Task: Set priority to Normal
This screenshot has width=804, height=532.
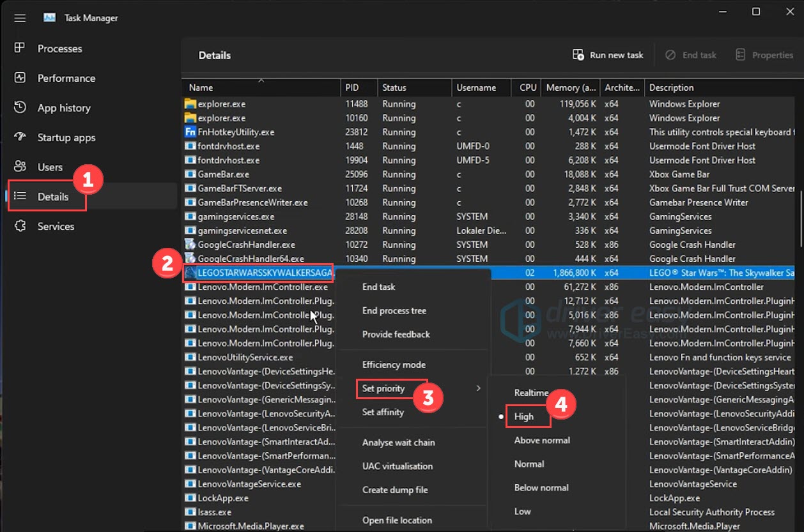Action: 529,464
